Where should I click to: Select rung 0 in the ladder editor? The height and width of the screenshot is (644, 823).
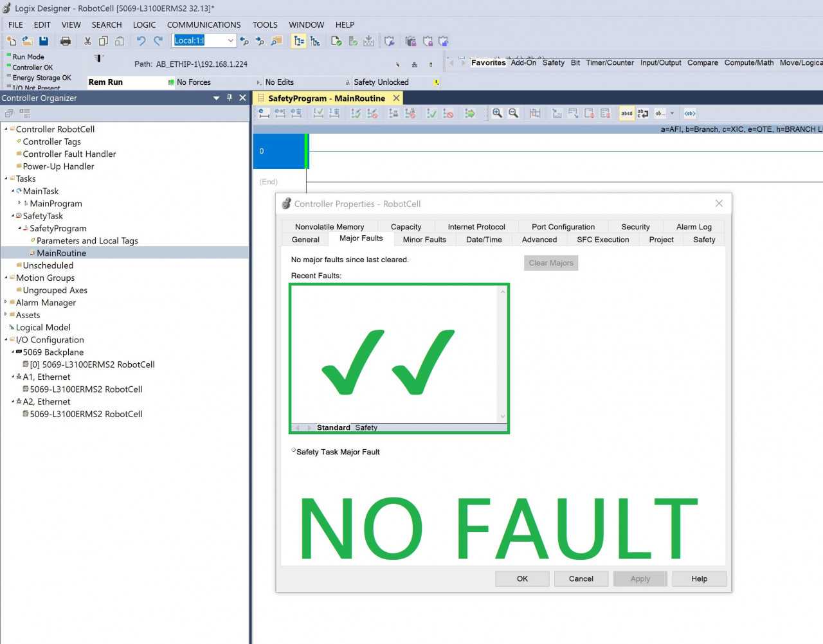[279, 151]
